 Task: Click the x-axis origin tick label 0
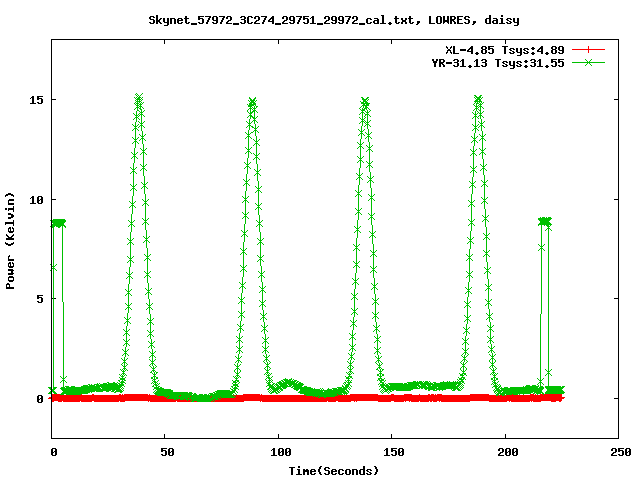pyautogui.click(x=54, y=452)
